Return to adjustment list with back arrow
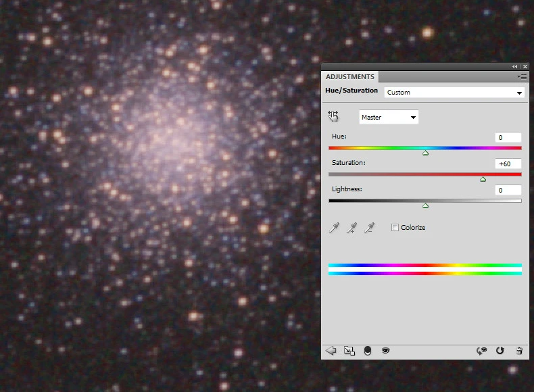Viewport: 534px width, 392px height. [x=331, y=351]
